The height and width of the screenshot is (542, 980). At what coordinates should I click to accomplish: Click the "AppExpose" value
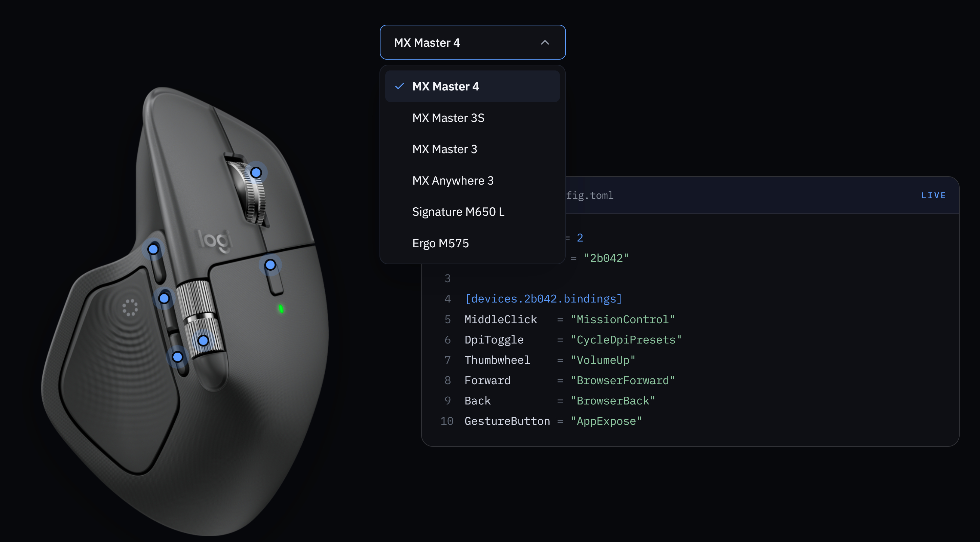pyautogui.click(x=606, y=421)
